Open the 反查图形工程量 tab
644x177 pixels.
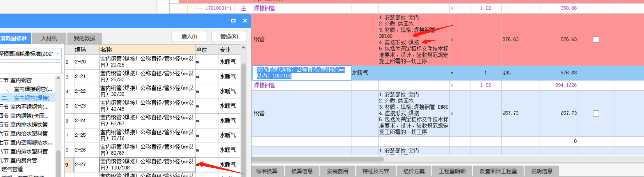(498, 171)
